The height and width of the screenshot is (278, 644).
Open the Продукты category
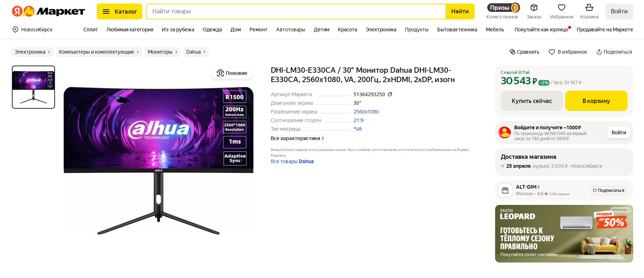tap(417, 30)
